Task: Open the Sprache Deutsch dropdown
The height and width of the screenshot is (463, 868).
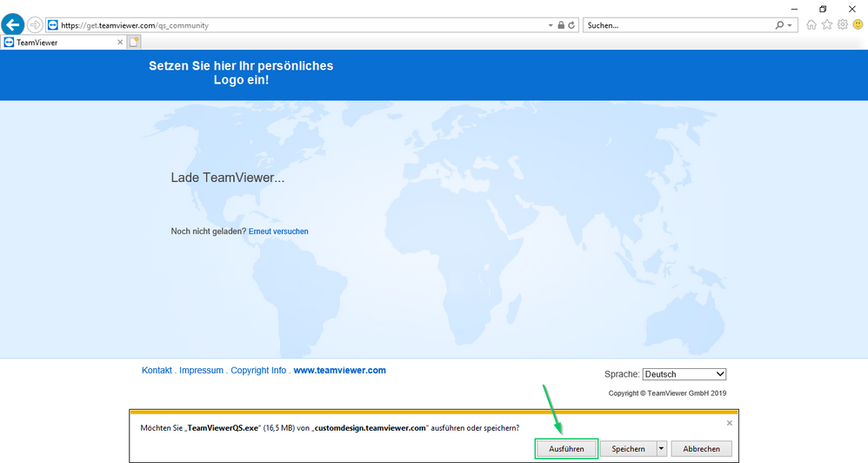Action: [x=684, y=374]
